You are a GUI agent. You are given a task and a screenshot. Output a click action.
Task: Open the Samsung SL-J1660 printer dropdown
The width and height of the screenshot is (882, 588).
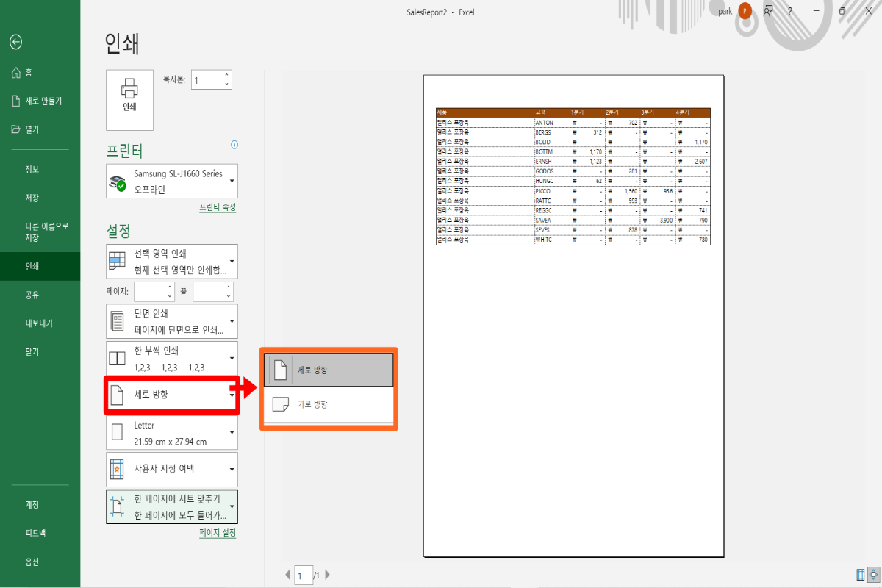(172, 181)
